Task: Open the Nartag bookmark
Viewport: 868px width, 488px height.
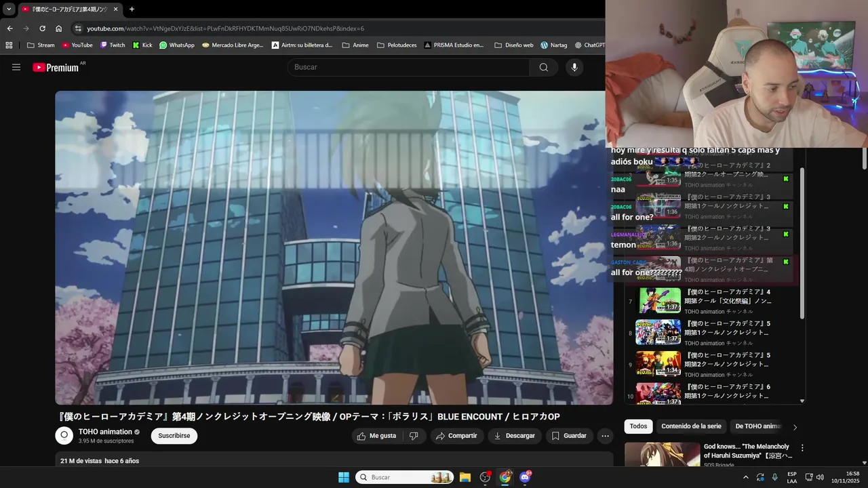Action: tap(554, 45)
